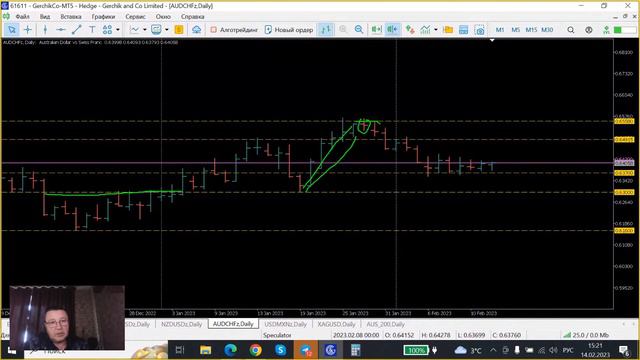This screenshot has height=360, width=640.
Task: Click the greyed-out zoom in magnifier
Action: point(343,29)
